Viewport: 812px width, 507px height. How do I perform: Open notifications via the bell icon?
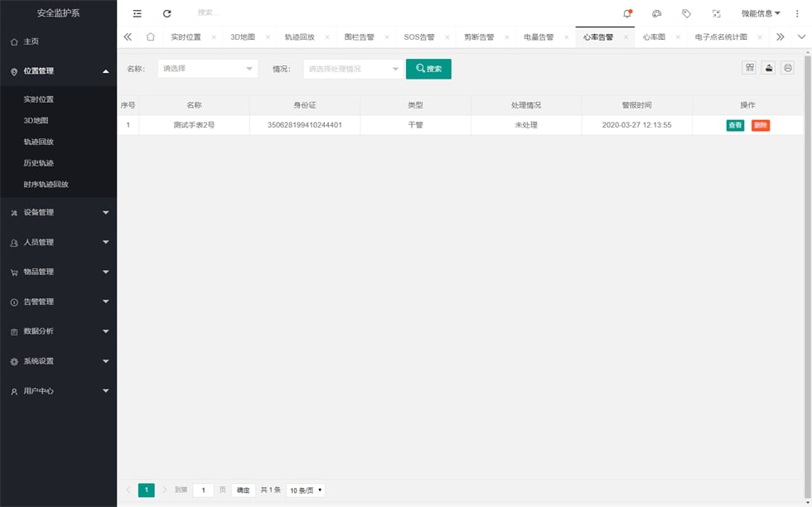pos(627,13)
